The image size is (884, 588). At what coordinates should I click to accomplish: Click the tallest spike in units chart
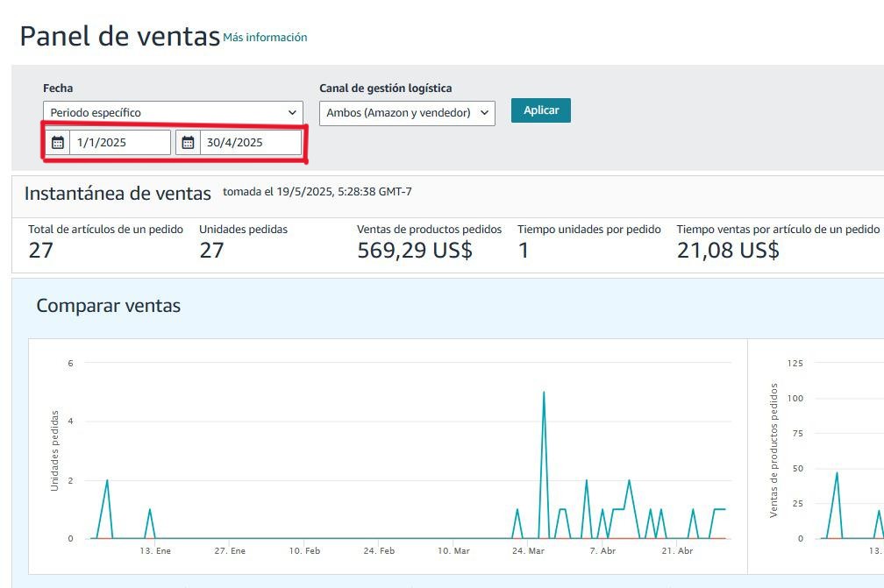(544, 393)
